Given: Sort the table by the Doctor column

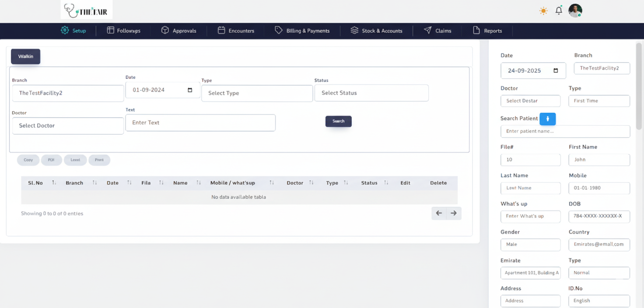Looking at the screenshot, I should tap(311, 183).
